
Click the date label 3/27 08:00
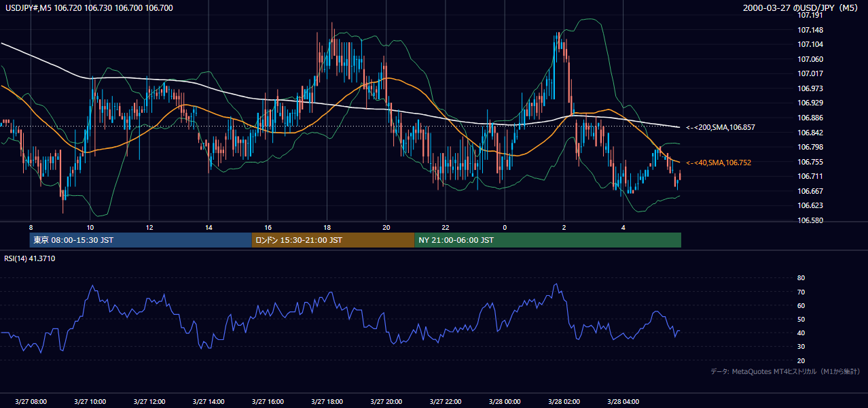coord(31,401)
